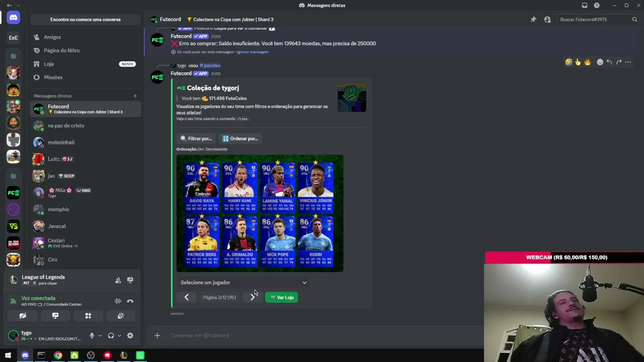Open the inbox
Viewport: 644px width, 362px height.
pyautogui.click(x=585, y=5)
